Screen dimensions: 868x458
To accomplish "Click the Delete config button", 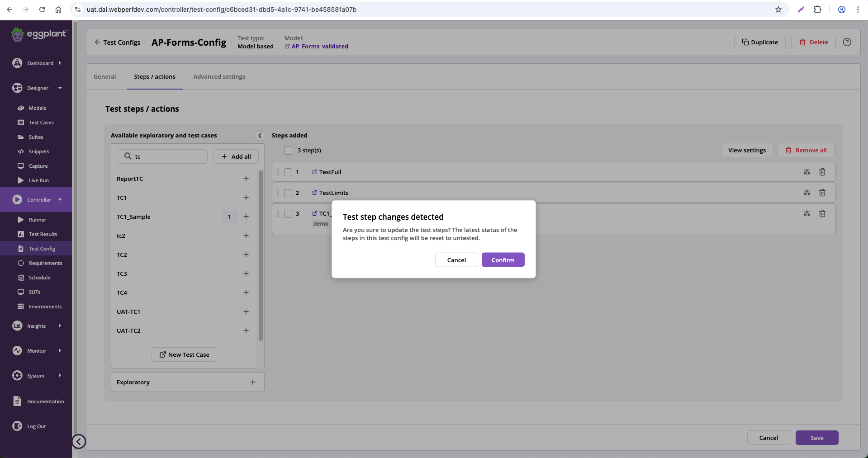I will (x=813, y=42).
